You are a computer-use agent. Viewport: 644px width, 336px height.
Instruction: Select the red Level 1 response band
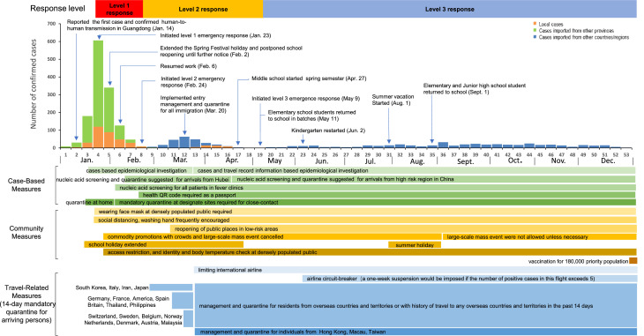pos(119,9)
